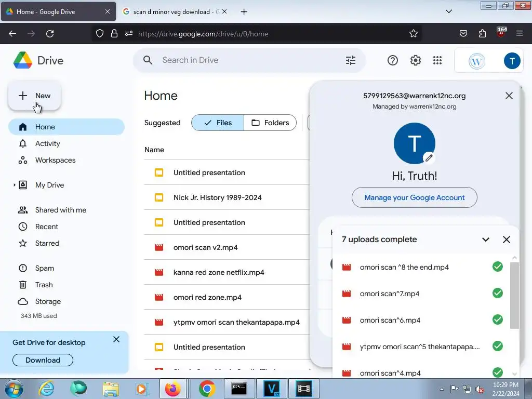The image size is (532, 399).
Task: Click the profile avatar T in header
Action: (x=512, y=61)
